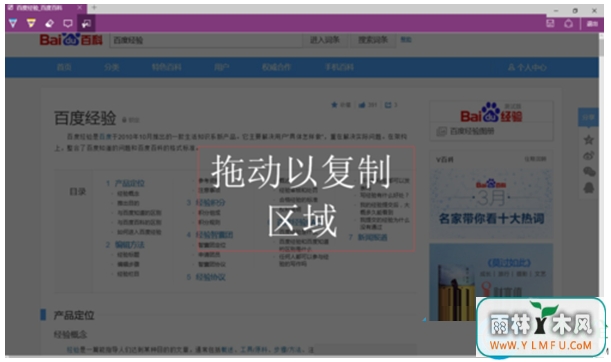Save the web note
Viewport: 611px width, 362px height.
click(550, 23)
